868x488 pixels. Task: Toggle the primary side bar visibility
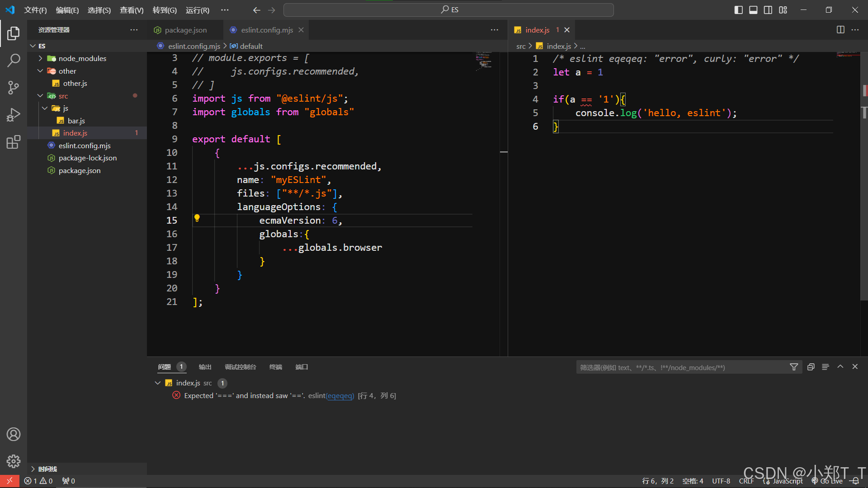click(x=738, y=10)
